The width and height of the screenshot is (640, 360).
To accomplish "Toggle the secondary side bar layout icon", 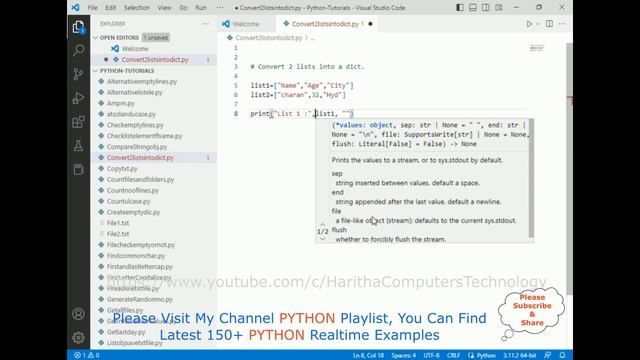I will tap(486, 8).
